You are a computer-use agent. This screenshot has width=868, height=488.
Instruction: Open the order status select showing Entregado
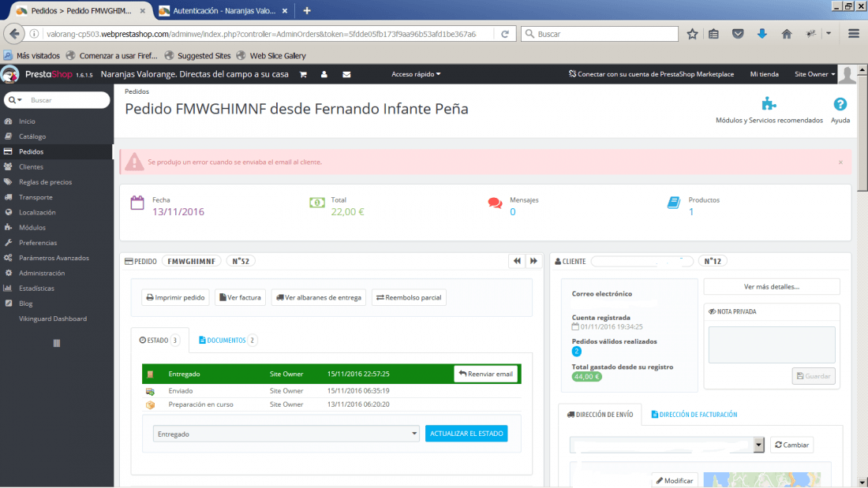point(286,434)
